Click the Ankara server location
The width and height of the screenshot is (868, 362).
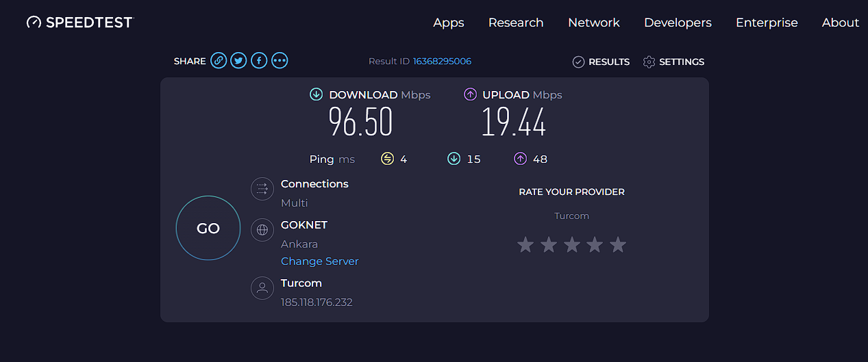click(299, 244)
